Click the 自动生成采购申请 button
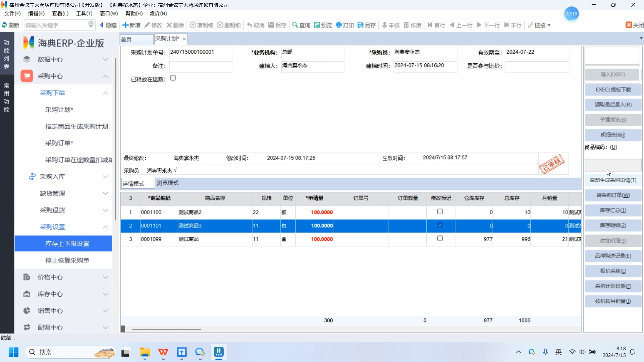Viewport: 644px width, 362px height. [x=613, y=180]
